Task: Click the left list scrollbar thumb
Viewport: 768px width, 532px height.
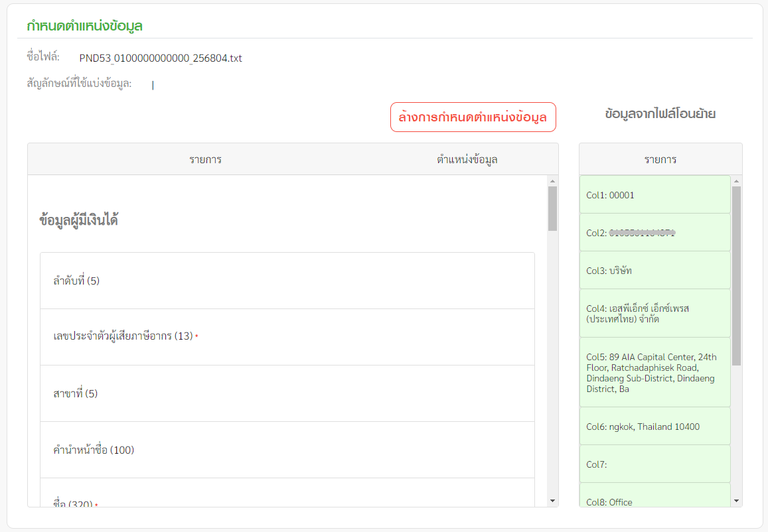Action: click(552, 208)
